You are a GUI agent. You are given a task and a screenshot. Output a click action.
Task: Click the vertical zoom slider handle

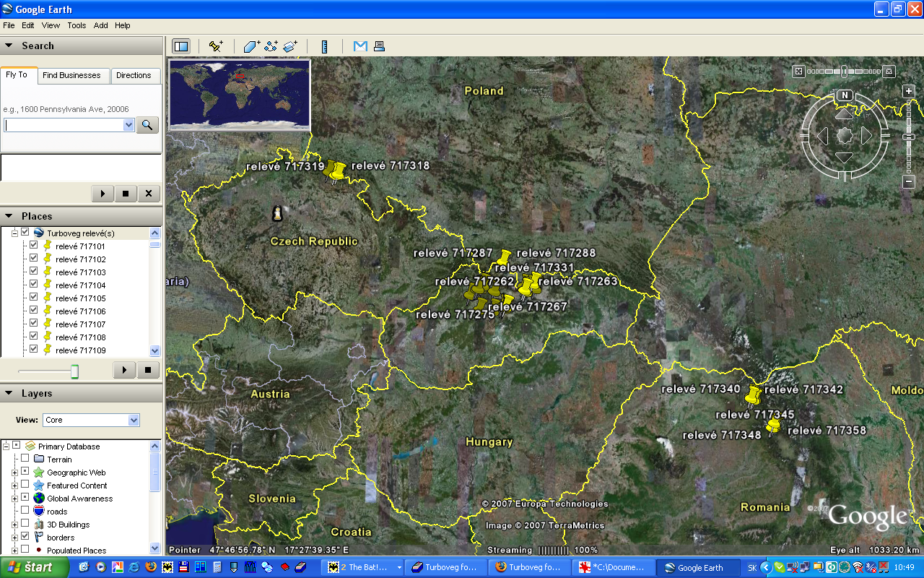[x=909, y=137]
